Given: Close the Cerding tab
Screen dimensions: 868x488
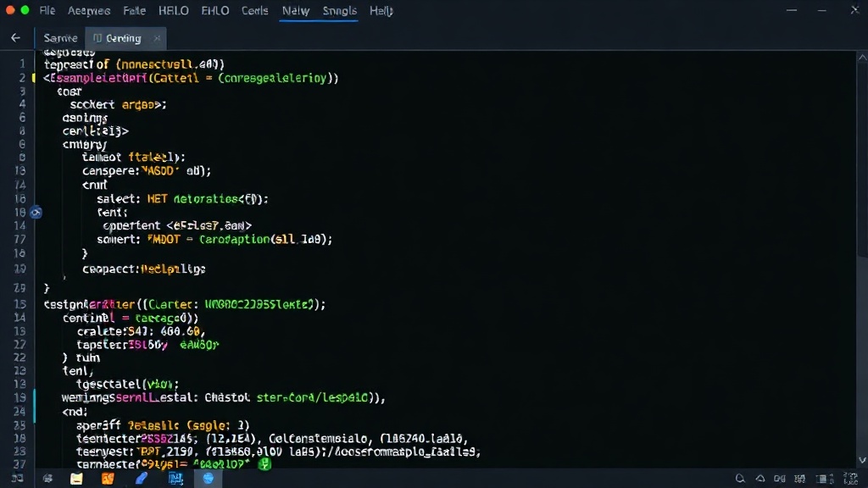Looking at the screenshot, I should (157, 38).
